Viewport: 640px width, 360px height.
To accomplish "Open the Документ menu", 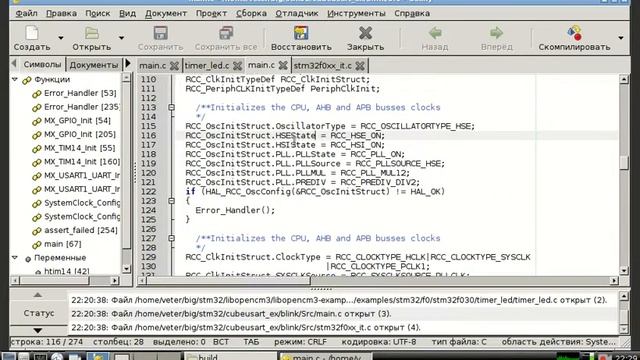I will (x=166, y=13).
